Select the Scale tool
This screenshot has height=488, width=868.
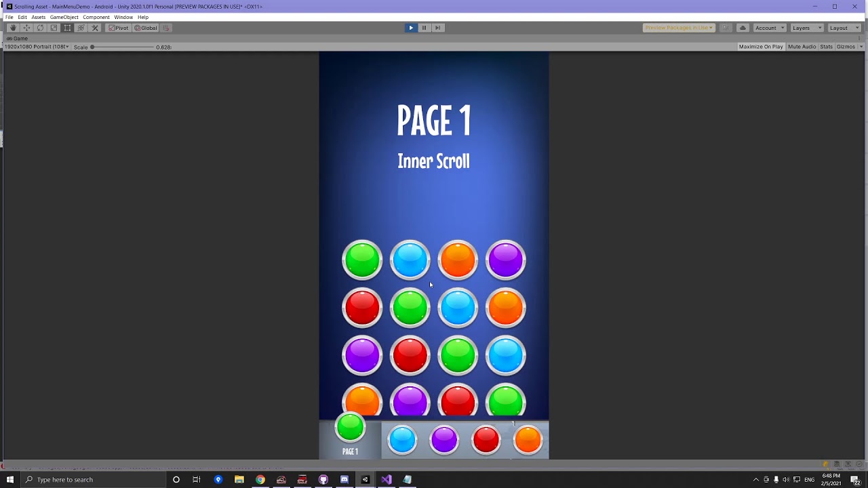pyautogui.click(x=54, y=28)
